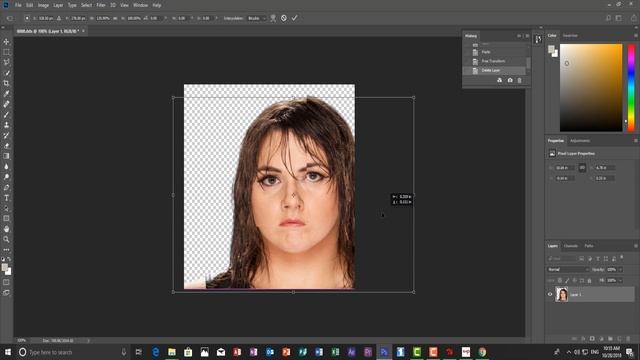Image resolution: width=640 pixels, height=360 pixels.
Task: Toggle maintain aspect ratio link in options bar
Action: [116, 18]
